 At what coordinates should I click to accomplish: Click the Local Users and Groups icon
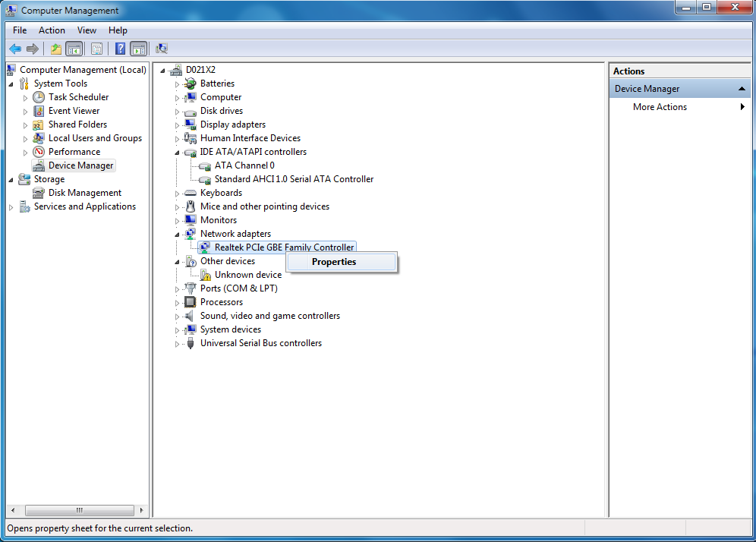click(39, 138)
